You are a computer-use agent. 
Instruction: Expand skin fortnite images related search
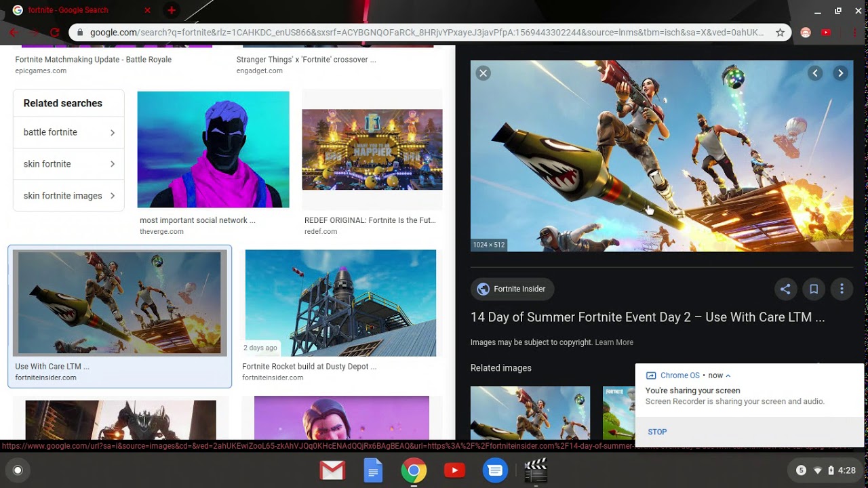pyautogui.click(x=68, y=196)
